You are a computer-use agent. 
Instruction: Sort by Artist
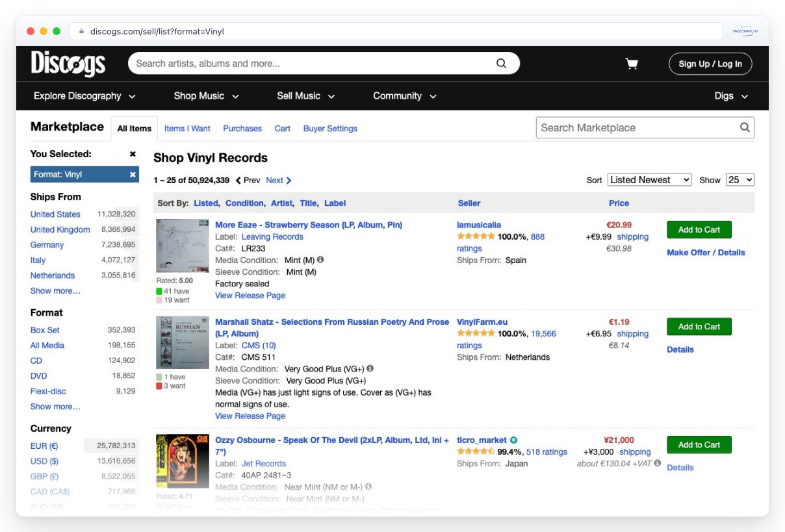pyautogui.click(x=282, y=203)
